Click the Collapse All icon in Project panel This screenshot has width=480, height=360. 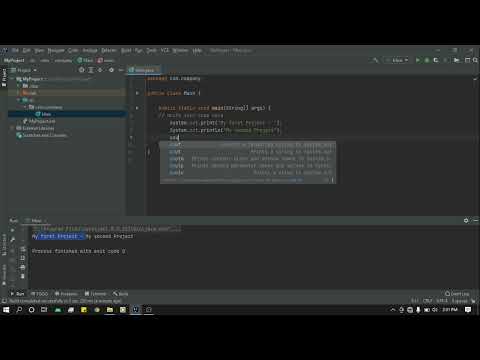coord(100,70)
